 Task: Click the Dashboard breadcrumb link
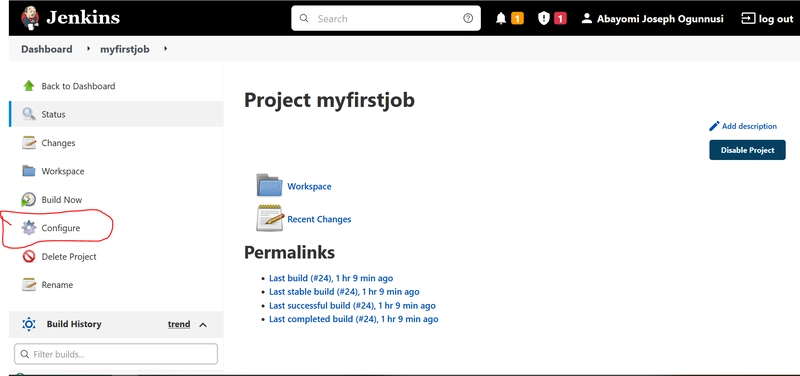point(46,49)
